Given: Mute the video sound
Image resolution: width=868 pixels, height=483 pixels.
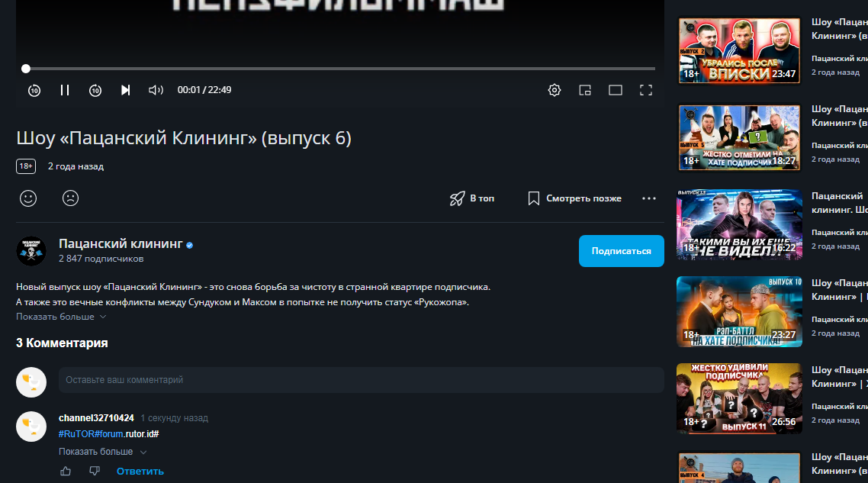Looking at the screenshot, I should click(156, 90).
